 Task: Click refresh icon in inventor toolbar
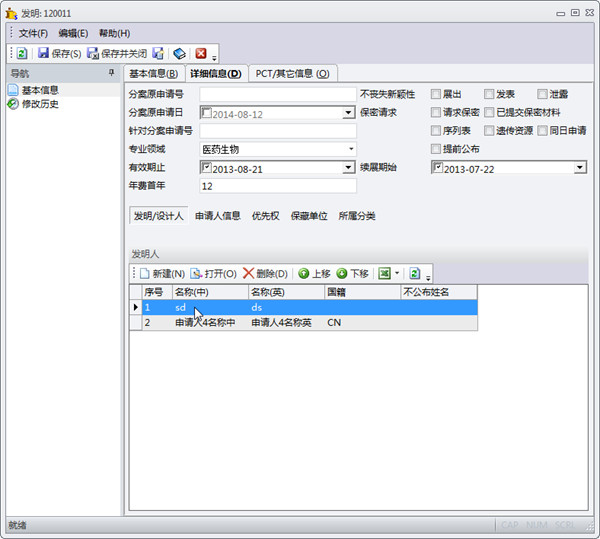[x=414, y=274]
